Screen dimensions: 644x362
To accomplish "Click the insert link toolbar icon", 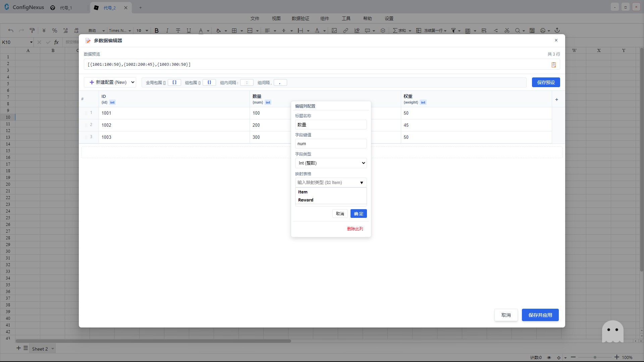I will click(x=345, y=31).
